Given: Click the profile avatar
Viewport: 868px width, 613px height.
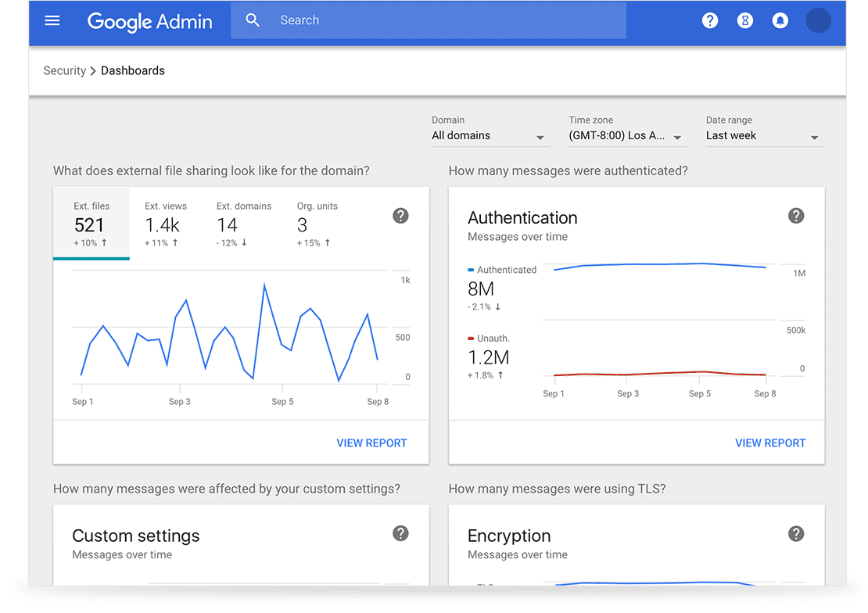Looking at the screenshot, I should tap(818, 20).
